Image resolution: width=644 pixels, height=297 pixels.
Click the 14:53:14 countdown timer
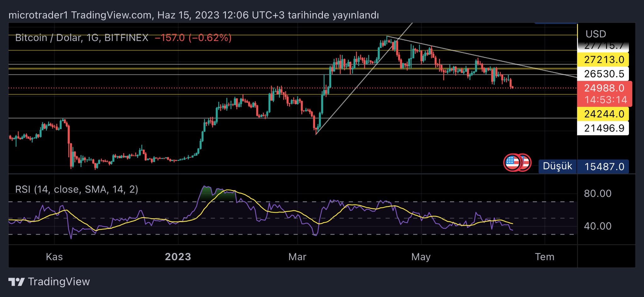click(606, 100)
